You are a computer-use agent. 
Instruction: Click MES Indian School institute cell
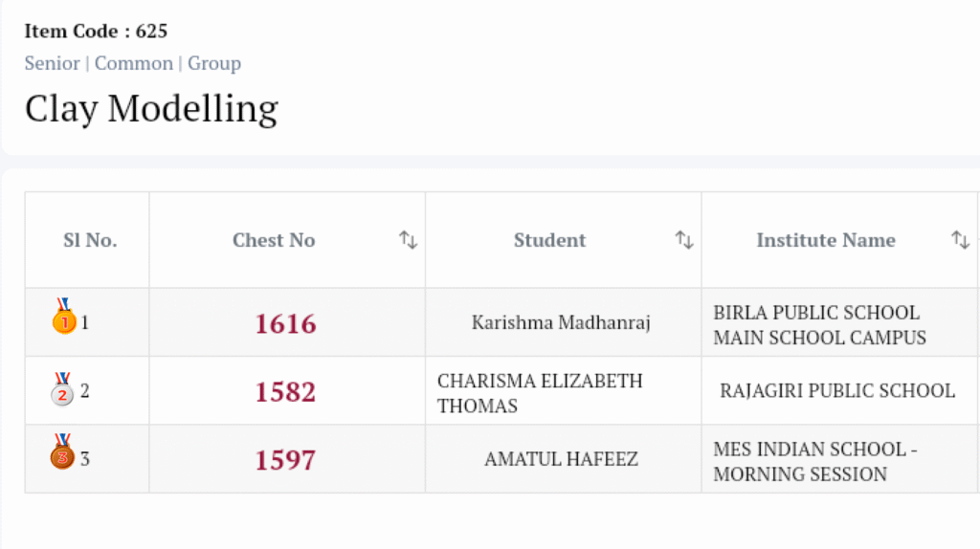tap(814, 461)
